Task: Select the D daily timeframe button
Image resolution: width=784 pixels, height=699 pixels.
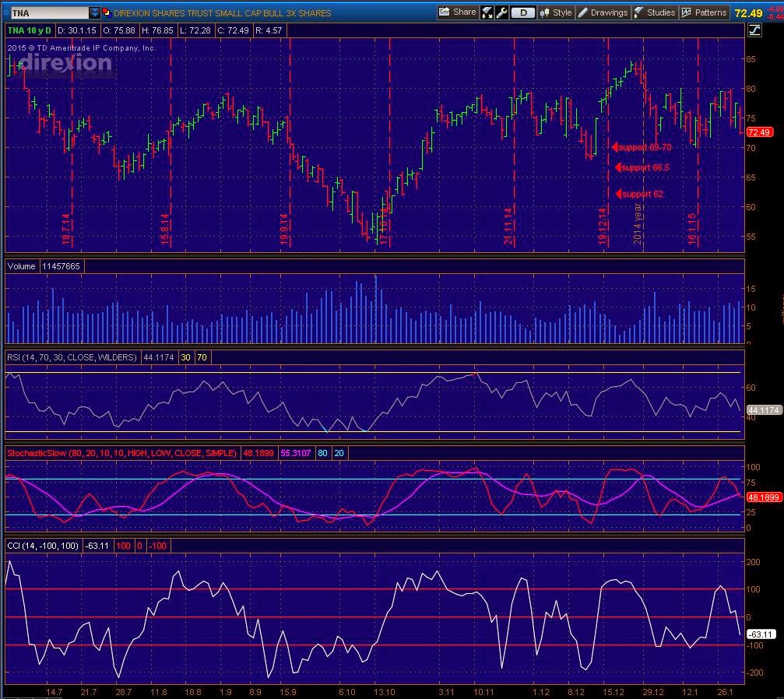Action: point(523,12)
